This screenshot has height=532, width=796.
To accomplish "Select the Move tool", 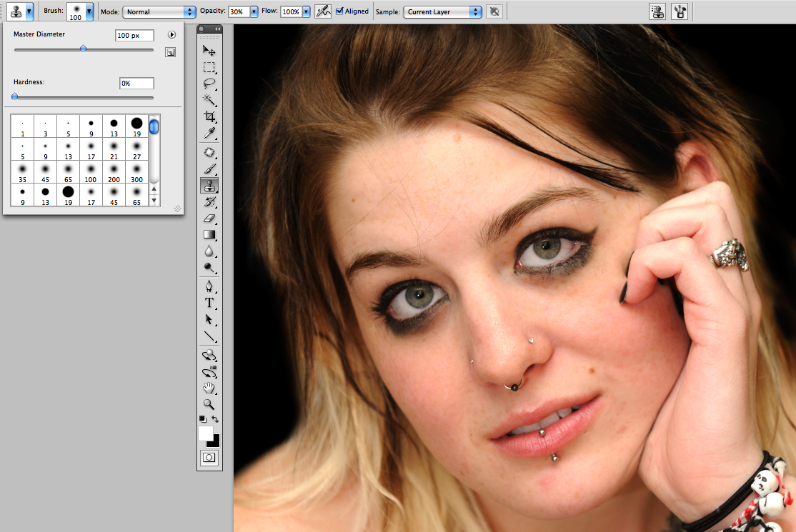I will 209,50.
